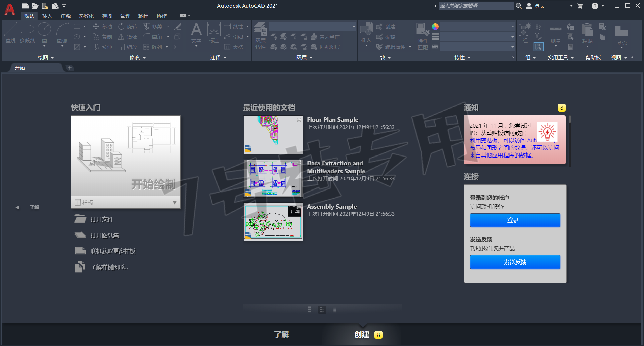Image resolution: width=644 pixels, height=346 pixels.
Task: Open the Default (默认) ribbon tab
Action: pos(29,16)
